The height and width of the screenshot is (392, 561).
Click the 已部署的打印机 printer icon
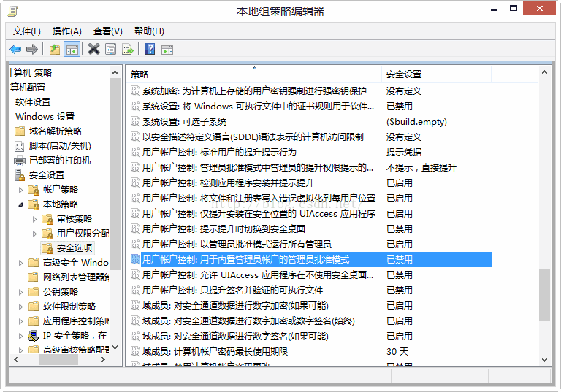point(20,161)
